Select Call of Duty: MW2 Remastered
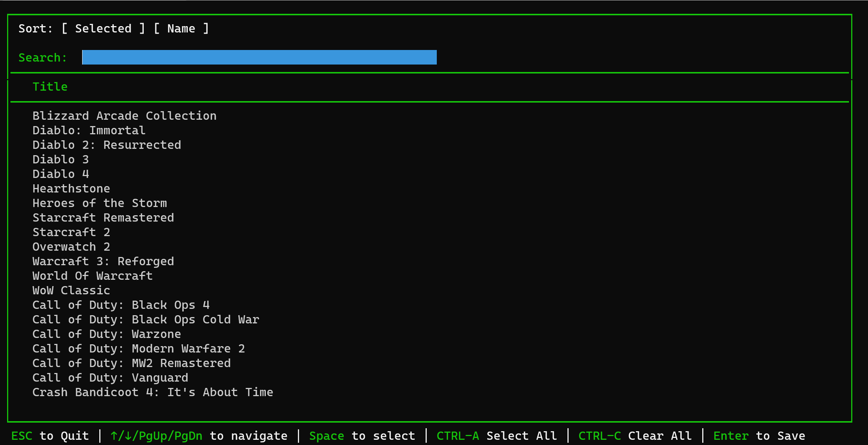Screen dimensions: 868x445 coord(131,363)
